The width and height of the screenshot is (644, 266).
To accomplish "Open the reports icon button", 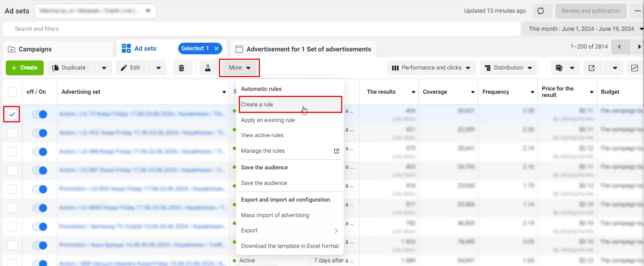I will (559, 68).
